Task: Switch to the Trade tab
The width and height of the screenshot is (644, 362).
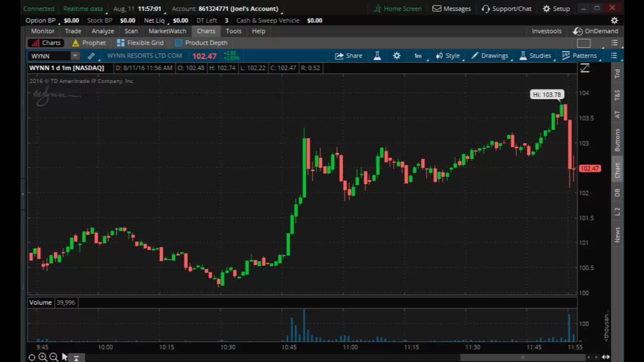Action: 73,31
